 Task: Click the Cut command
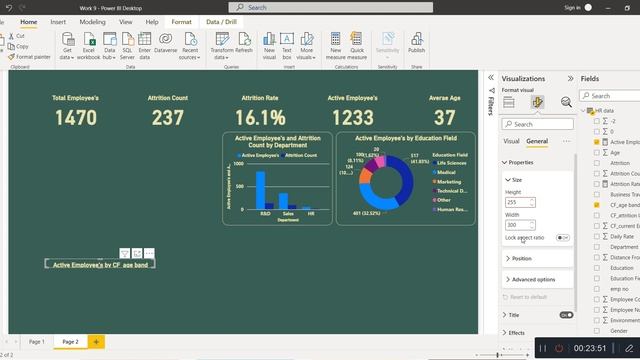16,36
